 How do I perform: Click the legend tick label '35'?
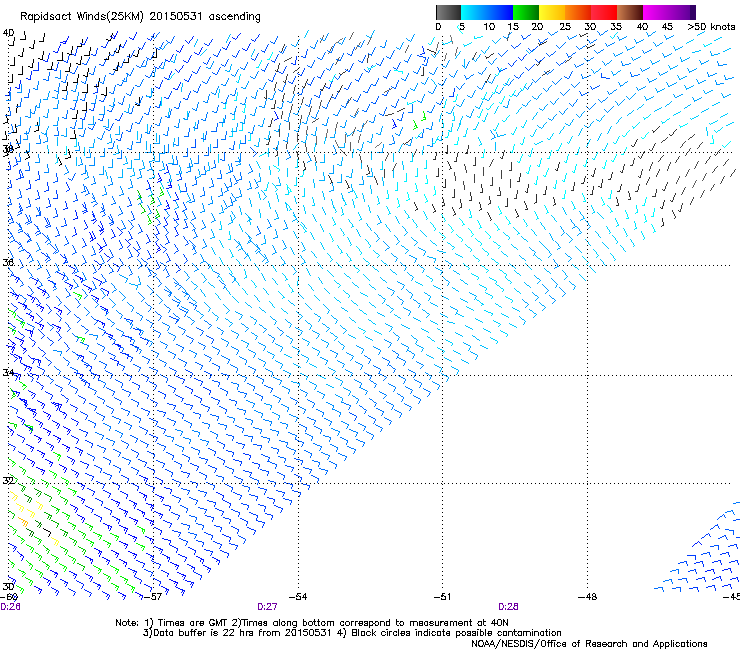[616, 27]
